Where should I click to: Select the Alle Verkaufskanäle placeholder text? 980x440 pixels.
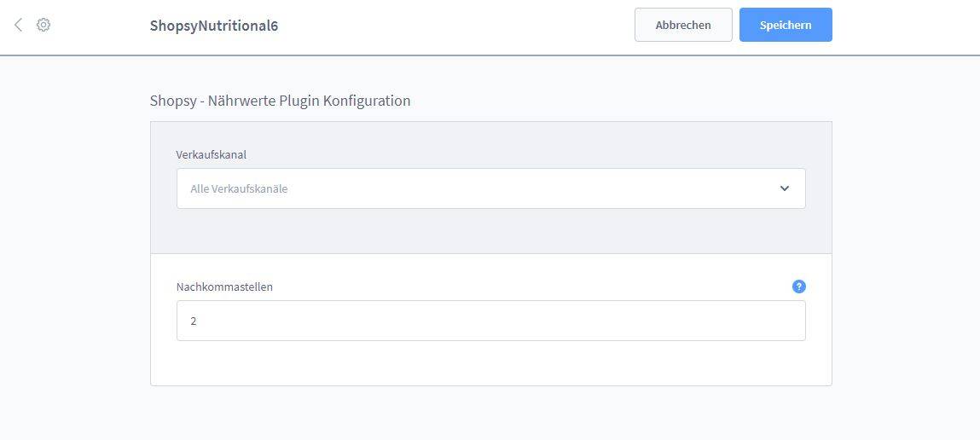point(239,188)
